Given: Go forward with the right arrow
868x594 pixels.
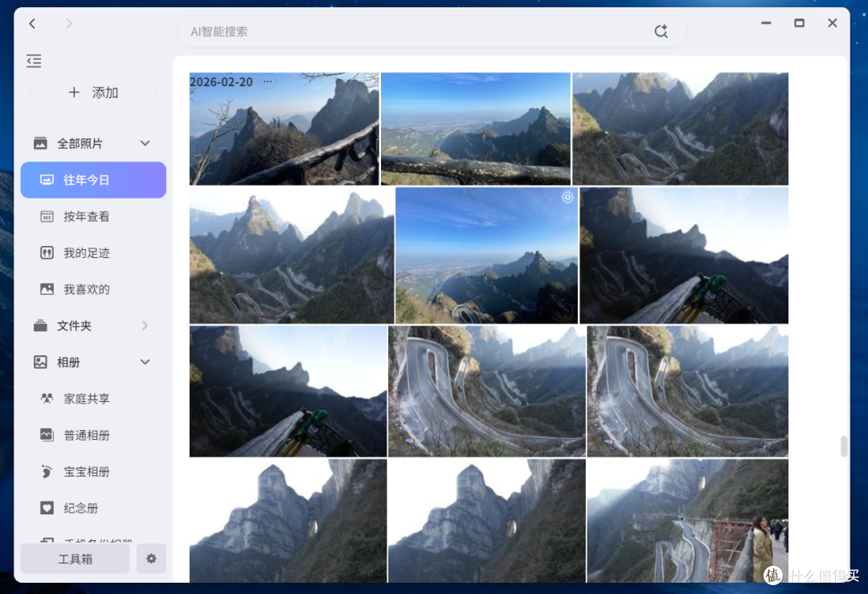Looking at the screenshot, I should pyautogui.click(x=68, y=23).
